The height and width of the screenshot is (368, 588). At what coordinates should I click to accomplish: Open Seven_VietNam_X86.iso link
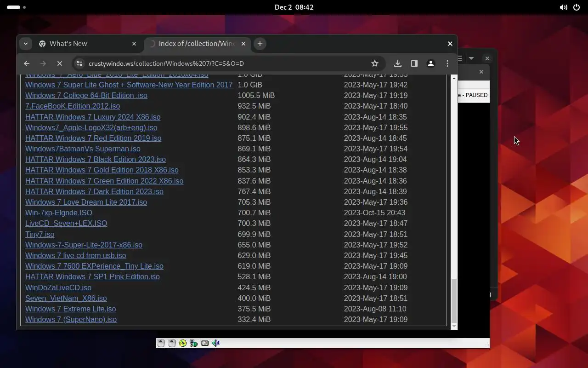[x=66, y=298]
